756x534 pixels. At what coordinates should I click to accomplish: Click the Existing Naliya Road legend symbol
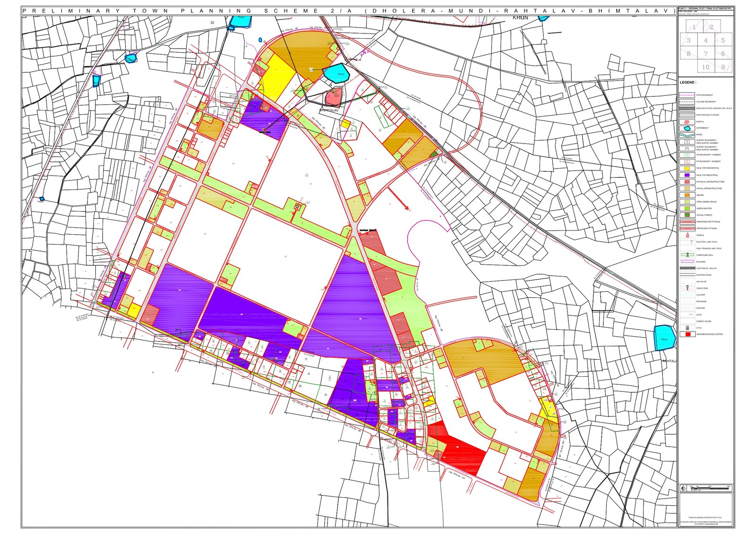pyautogui.click(x=687, y=115)
